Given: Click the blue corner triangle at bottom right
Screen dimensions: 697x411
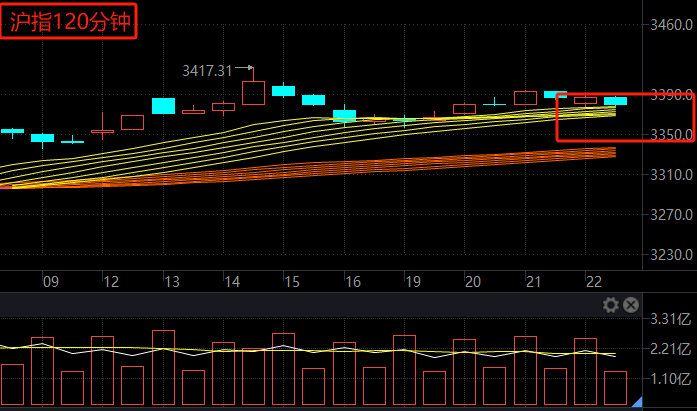Looking at the screenshot, I should (637, 402).
